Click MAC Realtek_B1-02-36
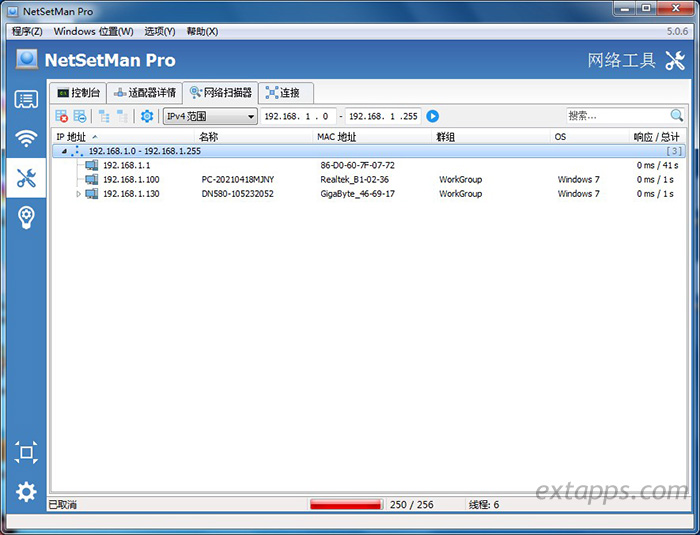This screenshot has width=700, height=535. point(354,180)
